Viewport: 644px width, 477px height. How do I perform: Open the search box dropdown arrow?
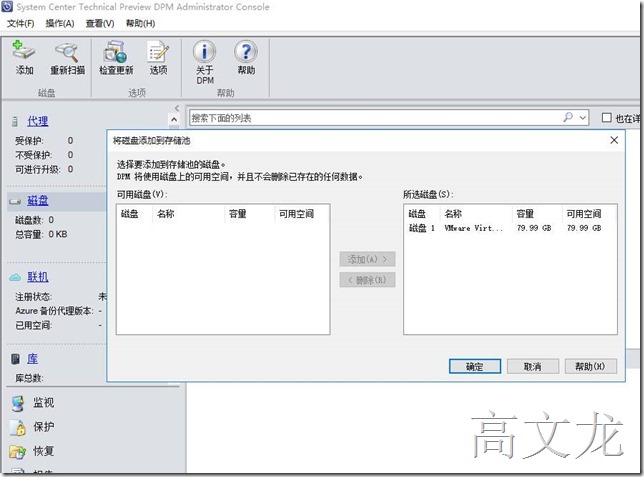point(582,118)
